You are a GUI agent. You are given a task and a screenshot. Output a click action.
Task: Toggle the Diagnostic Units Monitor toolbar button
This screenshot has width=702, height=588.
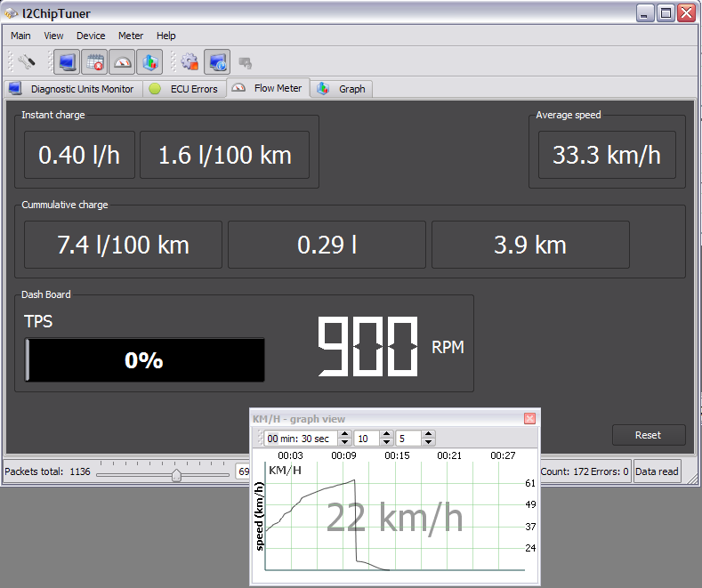pos(67,61)
